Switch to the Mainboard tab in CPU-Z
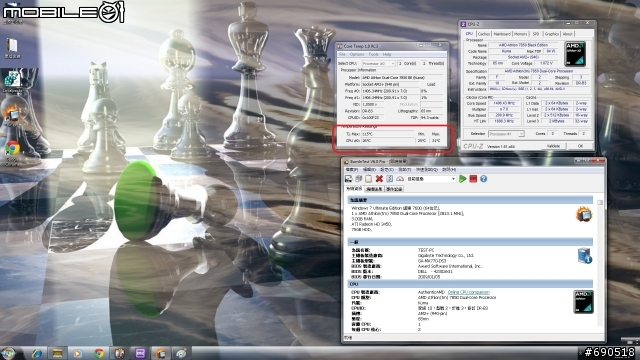640x360 pixels. [502, 34]
